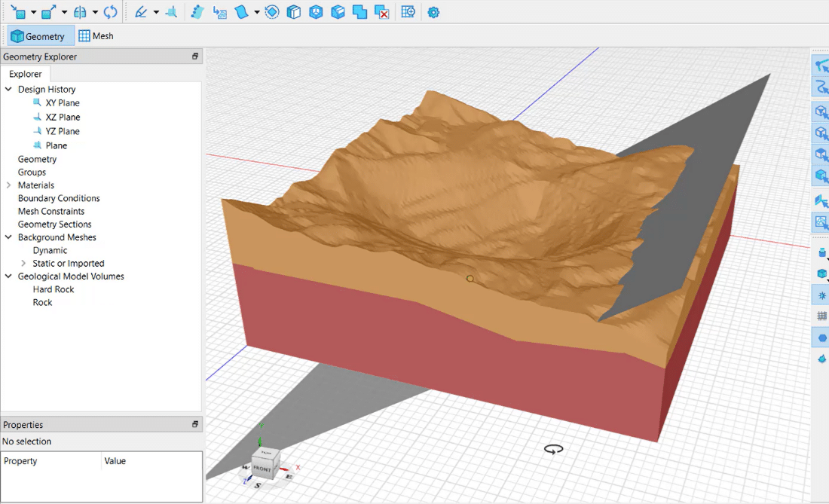
Task: Collapse the Design History tree section
Action: pos(8,89)
